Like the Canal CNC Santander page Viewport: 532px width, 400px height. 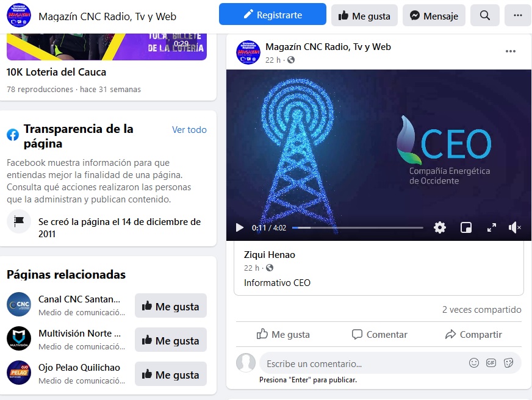(x=171, y=305)
